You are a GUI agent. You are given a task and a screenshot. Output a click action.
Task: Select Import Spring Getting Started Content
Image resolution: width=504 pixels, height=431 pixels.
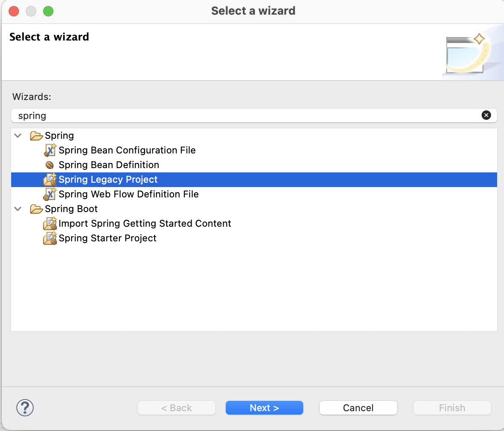145,224
